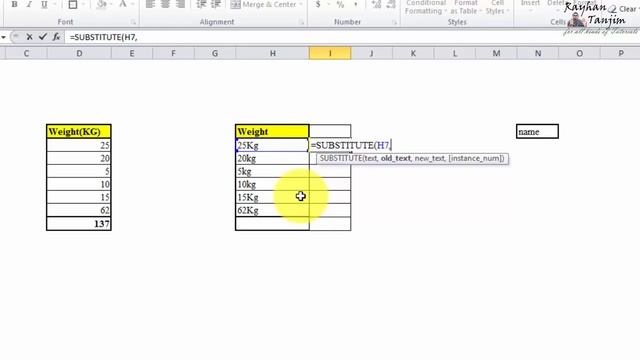
Task: Apply comma style format
Action: pos(356,5)
